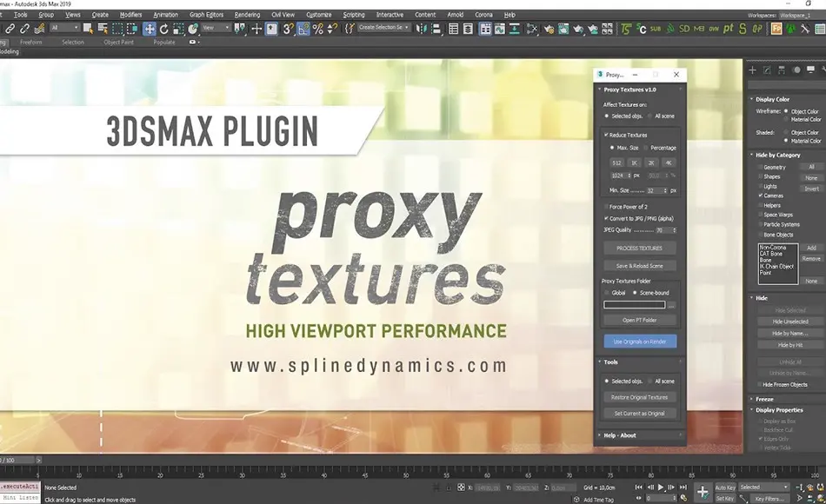The height and width of the screenshot is (504, 826).
Task: Click Use Originals on Render
Action: point(640,342)
